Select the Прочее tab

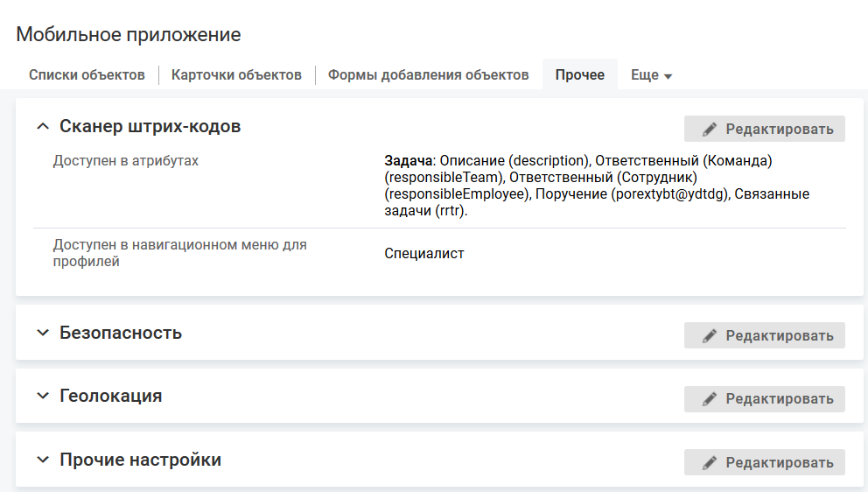point(579,75)
